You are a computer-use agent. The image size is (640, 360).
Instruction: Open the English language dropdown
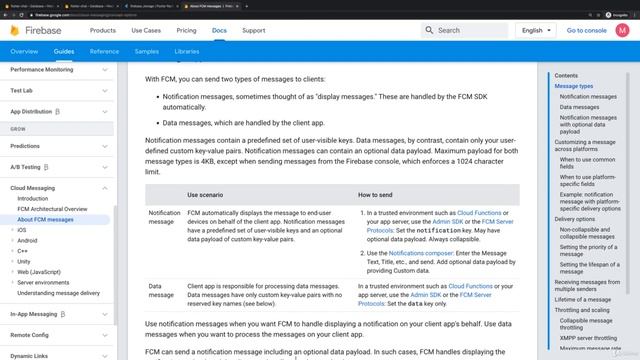(x=536, y=30)
